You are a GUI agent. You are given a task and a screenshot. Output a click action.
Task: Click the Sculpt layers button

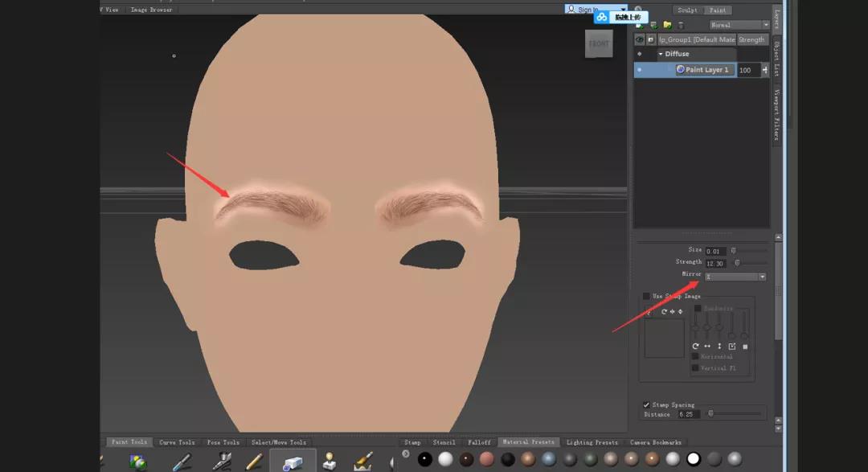click(687, 10)
